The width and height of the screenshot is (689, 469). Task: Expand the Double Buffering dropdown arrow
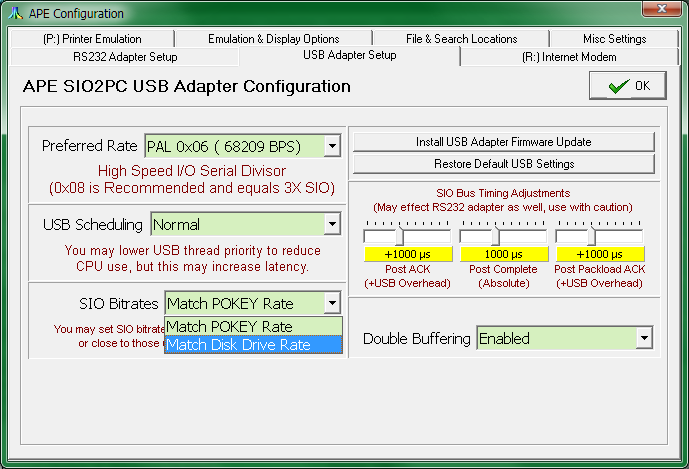coord(645,338)
